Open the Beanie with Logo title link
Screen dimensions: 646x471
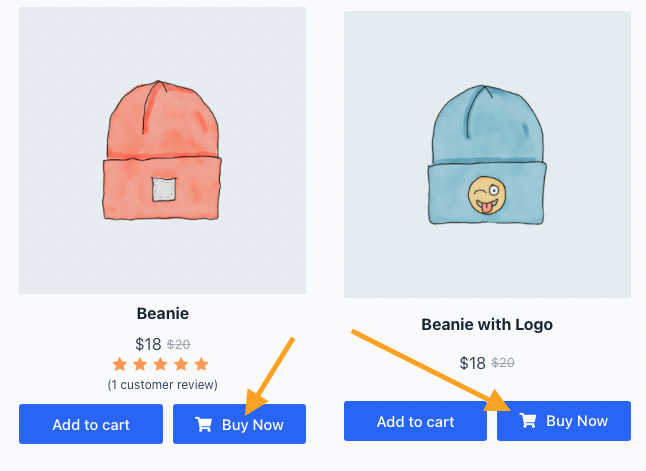[x=487, y=324]
